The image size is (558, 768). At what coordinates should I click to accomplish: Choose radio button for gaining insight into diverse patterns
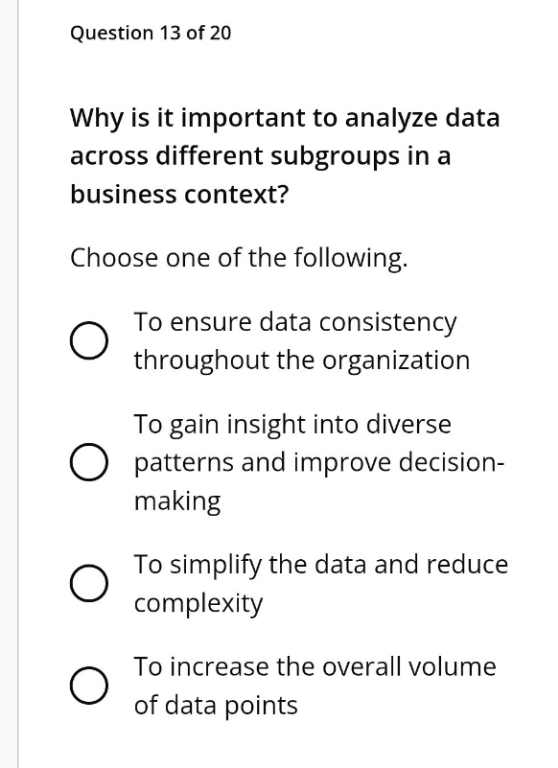pyautogui.click(x=89, y=462)
